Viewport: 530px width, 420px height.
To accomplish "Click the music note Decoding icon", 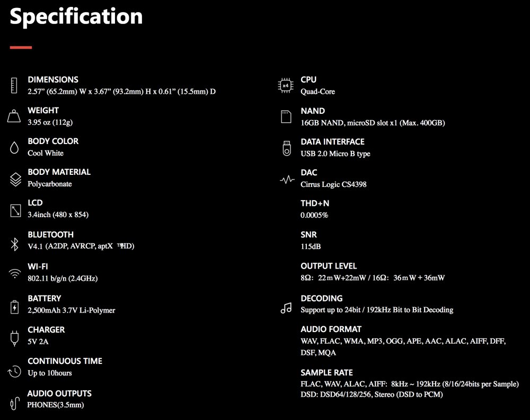I will click(x=286, y=308).
